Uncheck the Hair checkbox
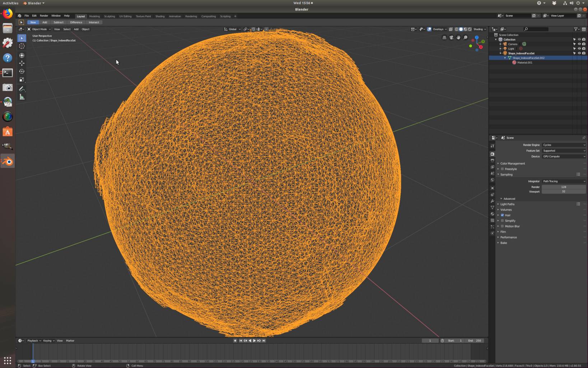This screenshot has width=588, height=368. (x=503, y=215)
